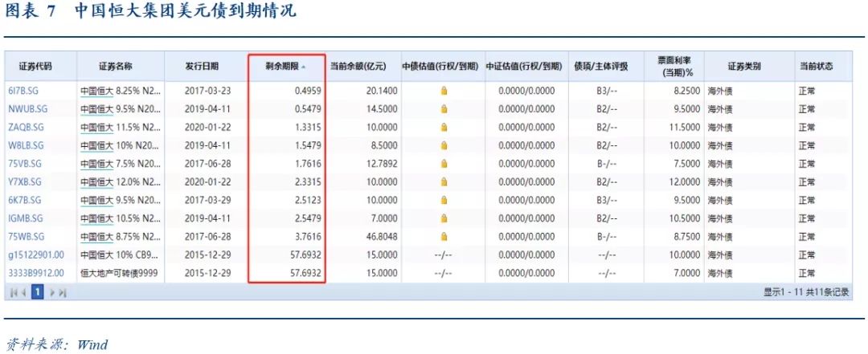The image size is (868, 354).
Task: Click bond name 中国恒大 10.5% N2...
Action: (x=121, y=218)
